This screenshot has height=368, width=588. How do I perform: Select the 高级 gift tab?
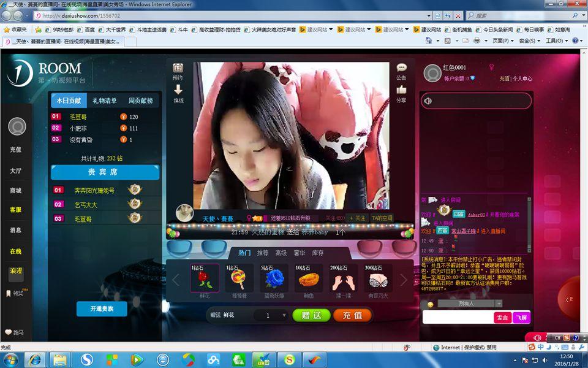pos(281,253)
